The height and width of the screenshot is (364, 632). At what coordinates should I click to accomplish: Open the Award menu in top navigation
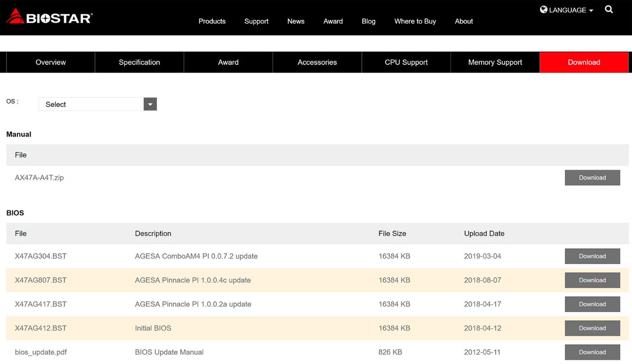333,21
